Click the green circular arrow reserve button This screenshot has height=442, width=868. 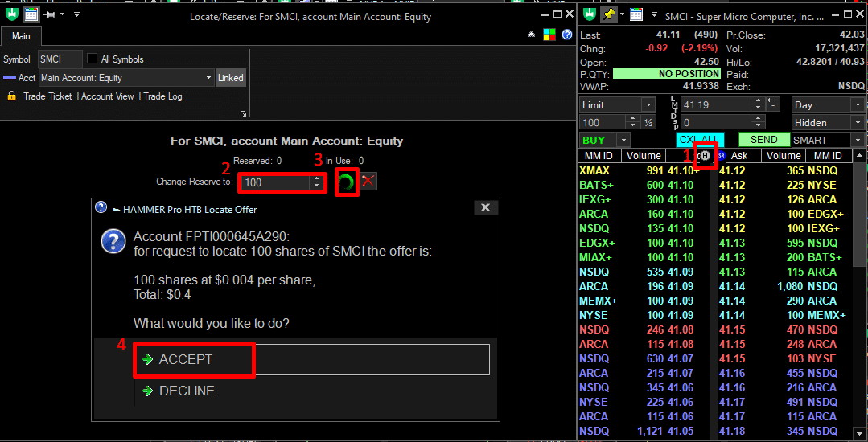[346, 182]
